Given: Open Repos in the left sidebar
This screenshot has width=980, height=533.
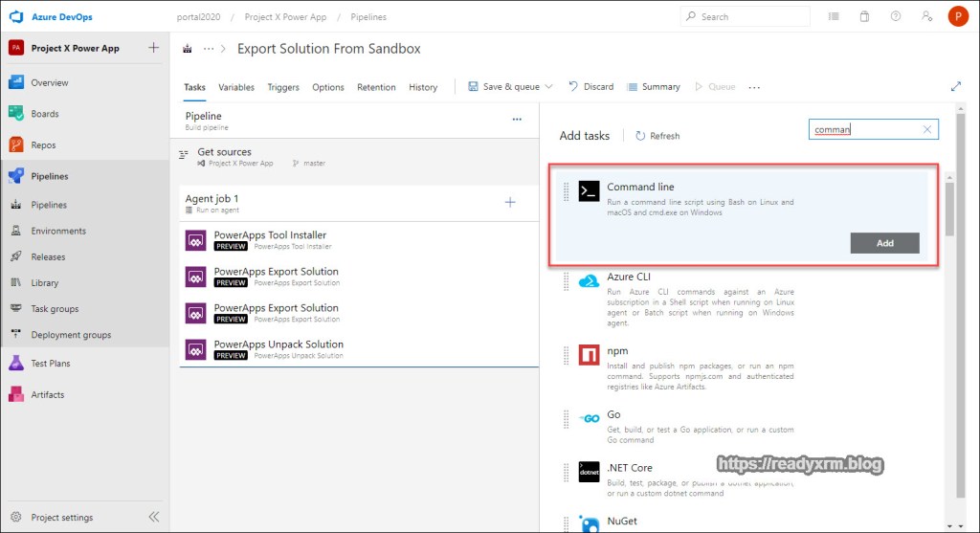Looking at the screenshot, I should [43, 145].
